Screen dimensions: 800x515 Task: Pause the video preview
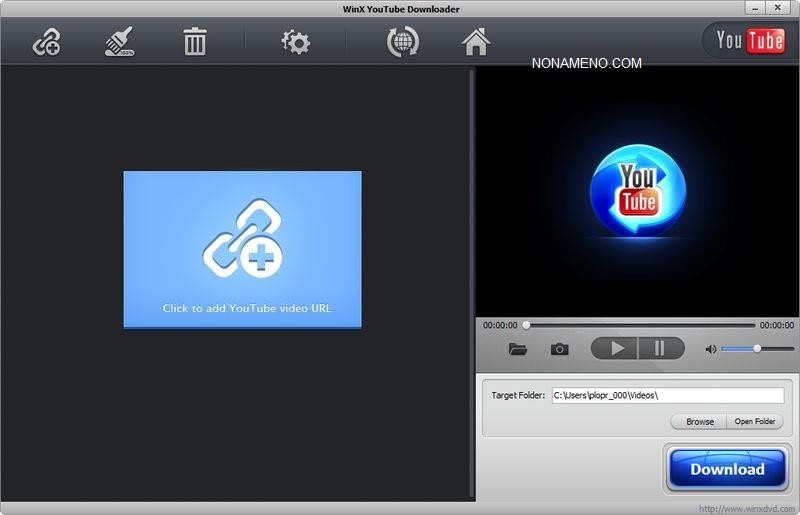(660, 348)
